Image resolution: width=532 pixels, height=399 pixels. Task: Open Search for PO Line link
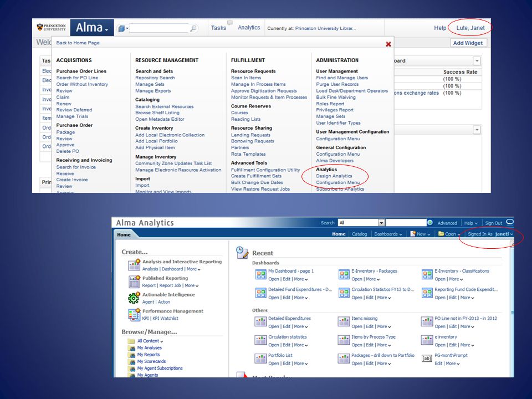(77, 78)
